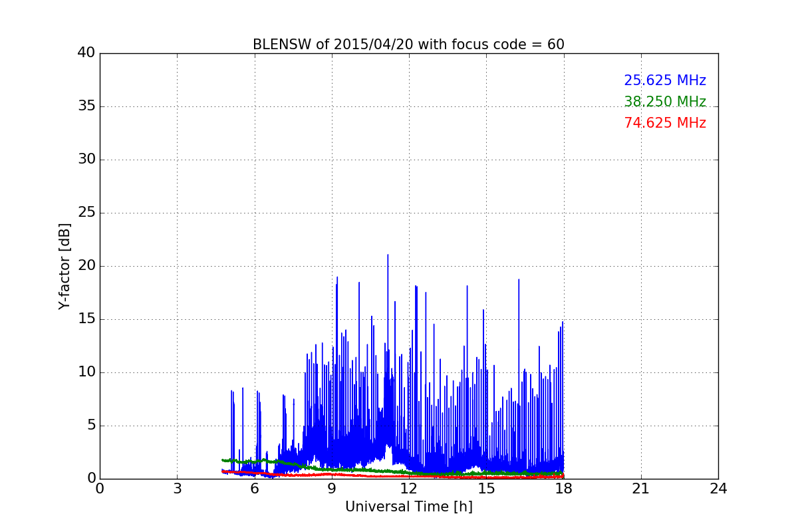Screen dimensions: 798x532
Task: Click the y-axis tick label 40
Action: point(86,53)
